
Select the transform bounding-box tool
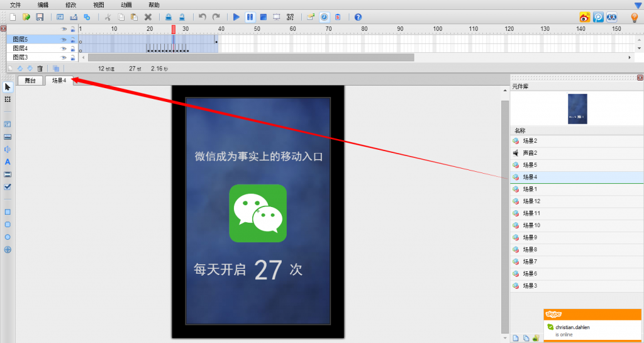tap(8, 99)
